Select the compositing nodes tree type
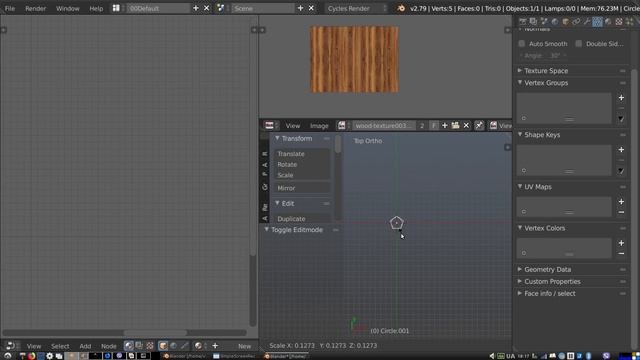 pos(139,346)
